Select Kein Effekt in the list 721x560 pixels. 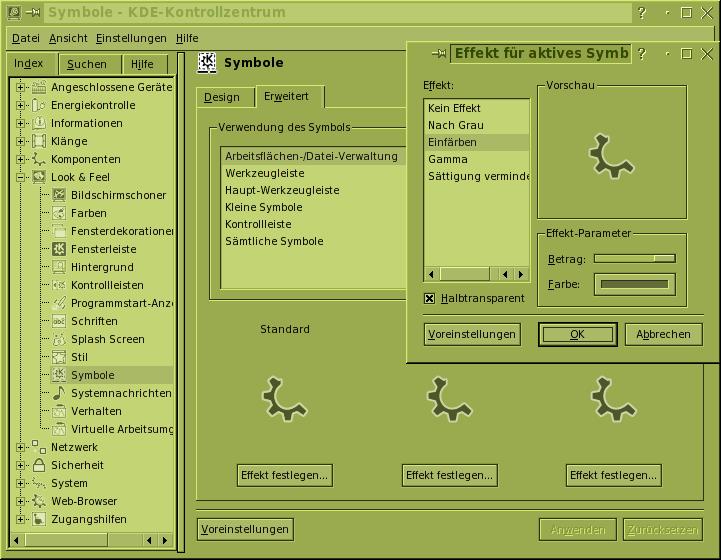pyautogui.click(x=476, y=108)
